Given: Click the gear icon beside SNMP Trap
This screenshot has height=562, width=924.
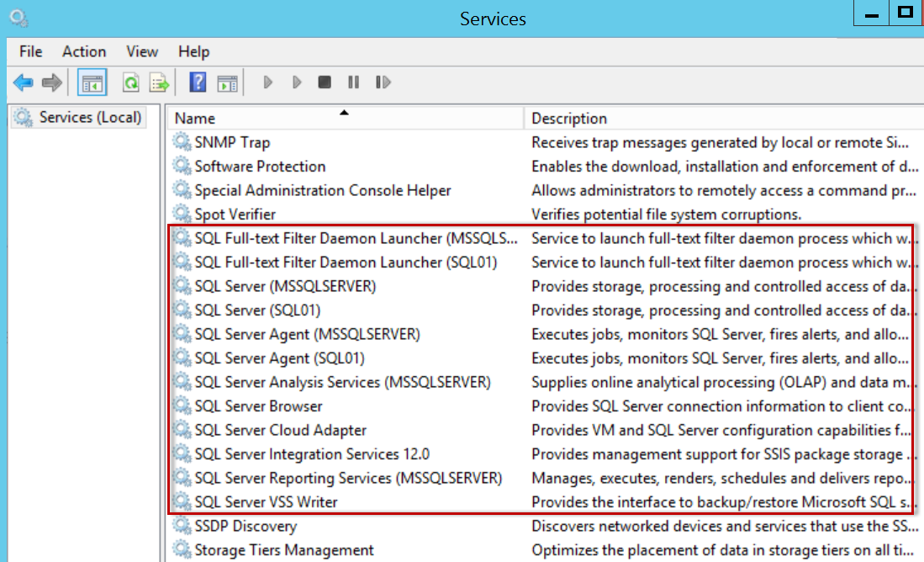Looking at the screenshot, I should tap(182, 142).
